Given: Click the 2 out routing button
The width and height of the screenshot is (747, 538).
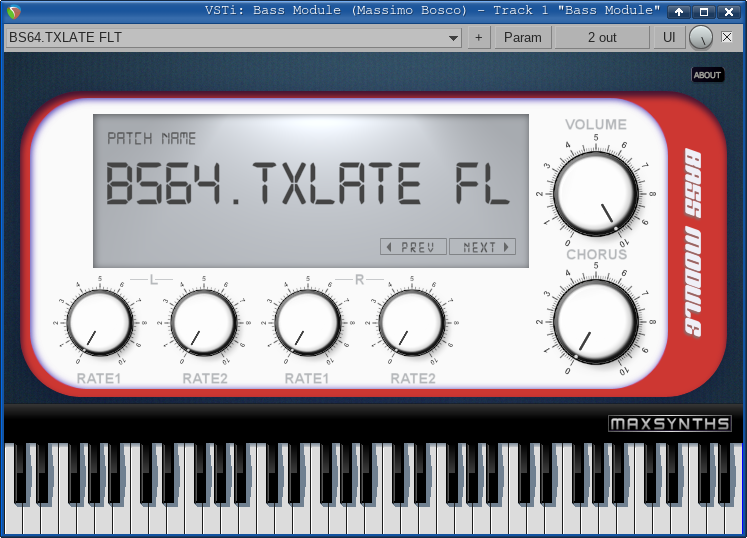Looking at the screenshot, I should point(602,37).
